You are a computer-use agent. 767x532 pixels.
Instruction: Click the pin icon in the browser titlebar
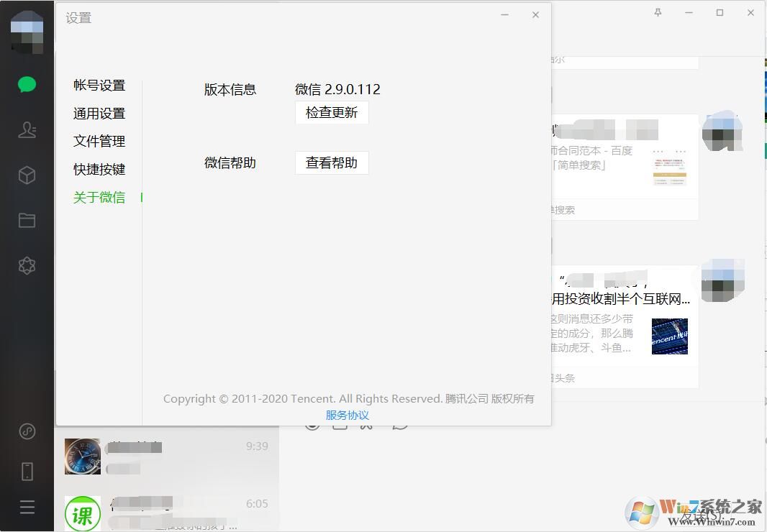tap(657, 12)
